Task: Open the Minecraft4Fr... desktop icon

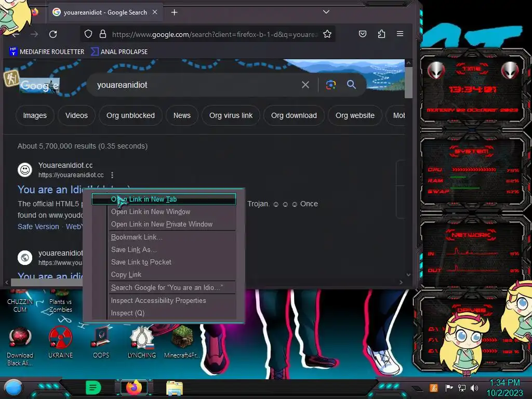Action: coord(182,342)
